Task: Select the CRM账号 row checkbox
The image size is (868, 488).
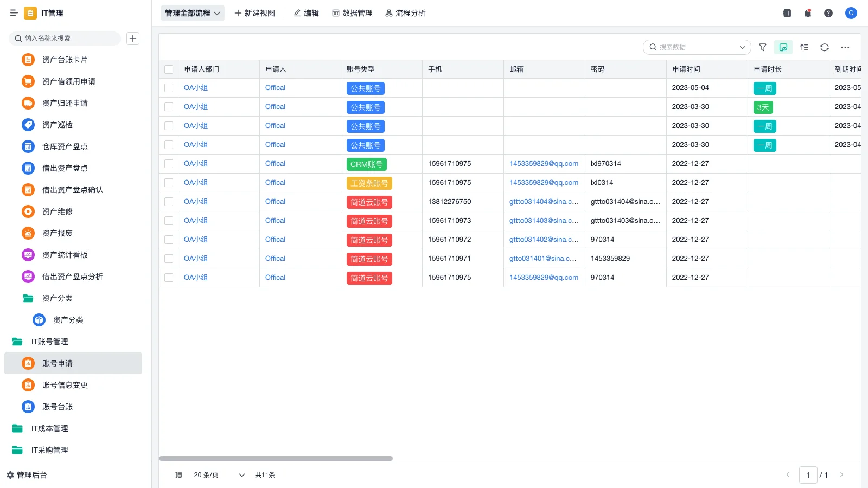Action: [169, 164]
